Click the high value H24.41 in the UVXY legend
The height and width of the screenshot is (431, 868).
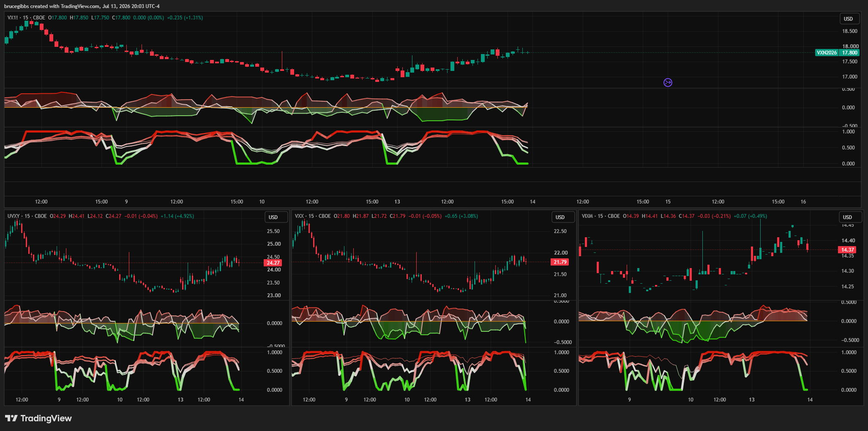77,216
